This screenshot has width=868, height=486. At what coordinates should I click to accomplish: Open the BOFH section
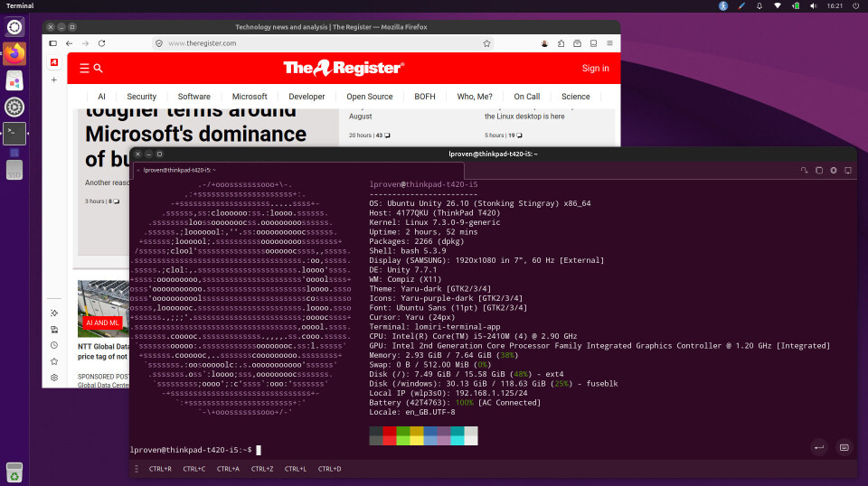(425, 96)
